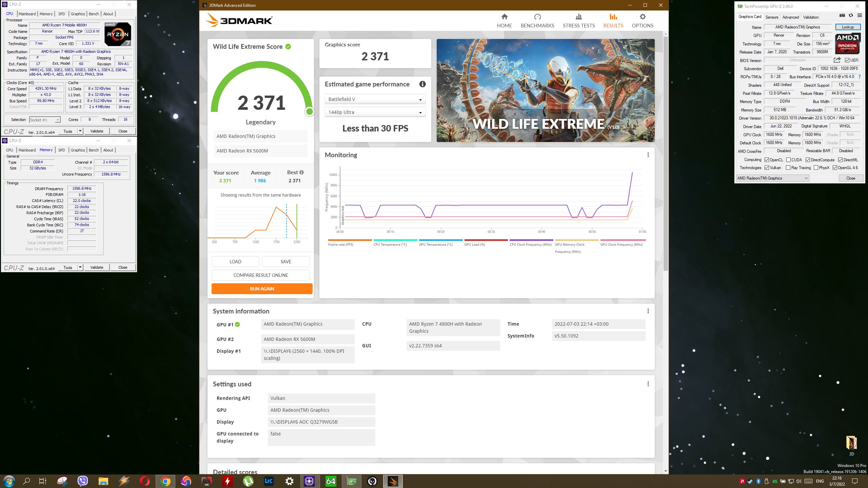Open the Battlefield V game dropdown
The image size is (868, 488).
[x=375, y=99]
